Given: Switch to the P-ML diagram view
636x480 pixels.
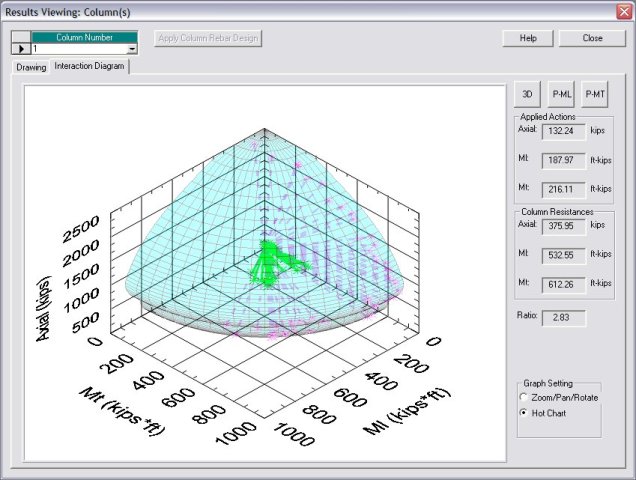Looking at the screenshot, I should tap(561, 94).
